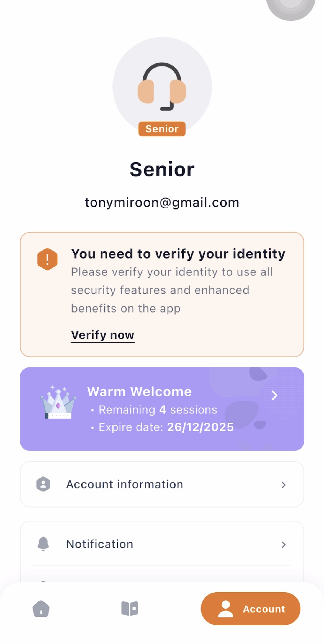Tap the identity verification heading

[x=178, y=254]
